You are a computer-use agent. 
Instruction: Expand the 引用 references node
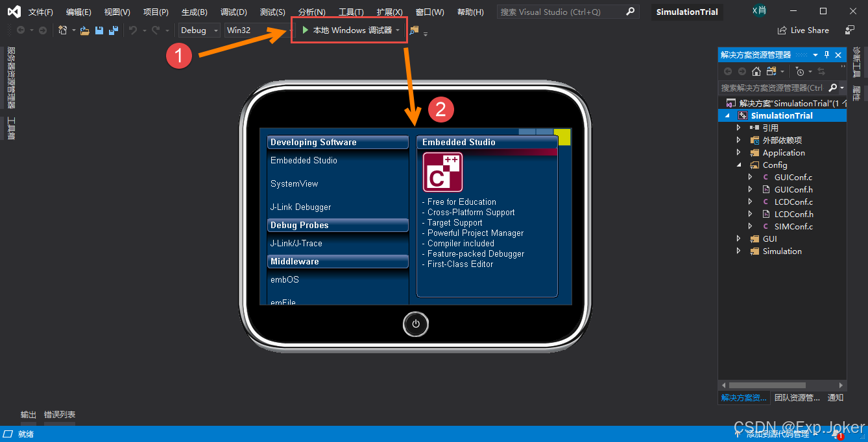tap(738, 128)
